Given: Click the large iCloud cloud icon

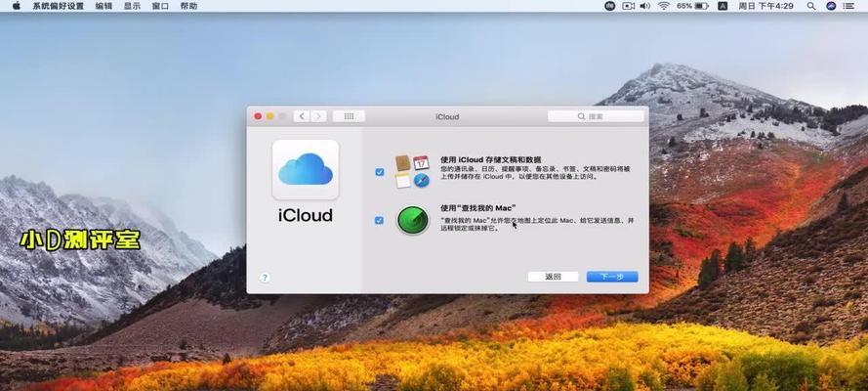Looking at the screenshot, I should click(x=306, y=169).
